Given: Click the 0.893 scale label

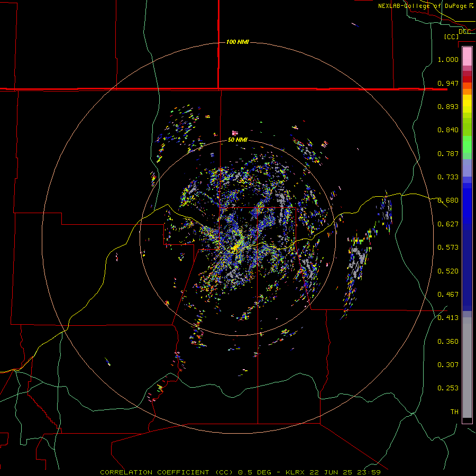Looking at the screenshot, I should click(x=448, y=106).
